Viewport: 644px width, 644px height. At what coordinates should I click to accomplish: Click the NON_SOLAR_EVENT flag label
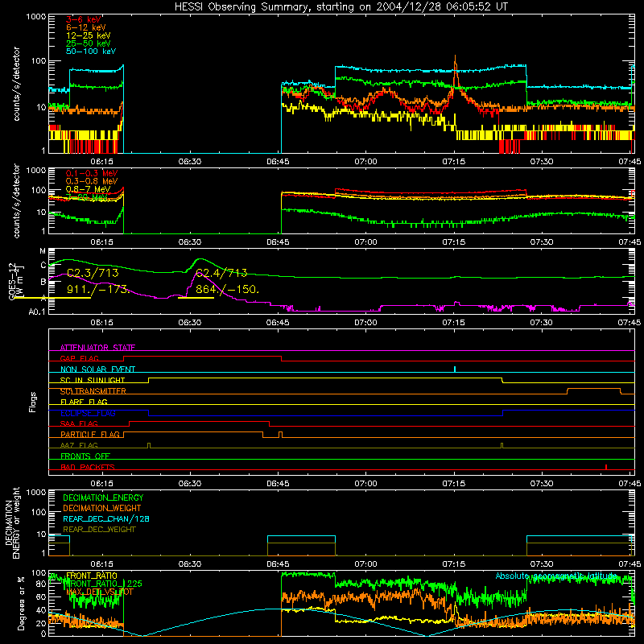click(97, 369)
